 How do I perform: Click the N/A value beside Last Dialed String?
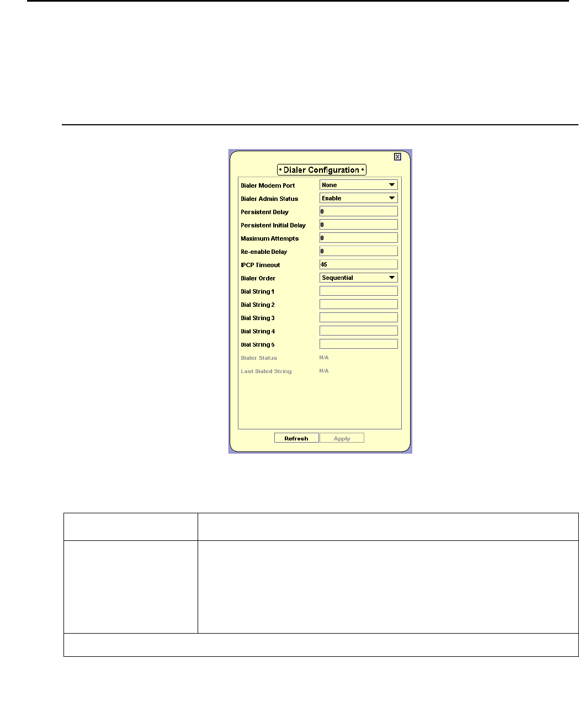pyautogui.click(x=324, y=371)
